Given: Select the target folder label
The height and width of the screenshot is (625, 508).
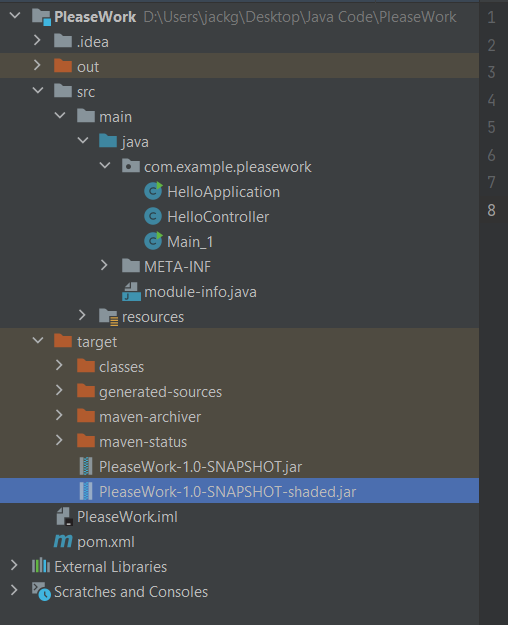Looking at the screenshot, I should [x=97, y=342].
